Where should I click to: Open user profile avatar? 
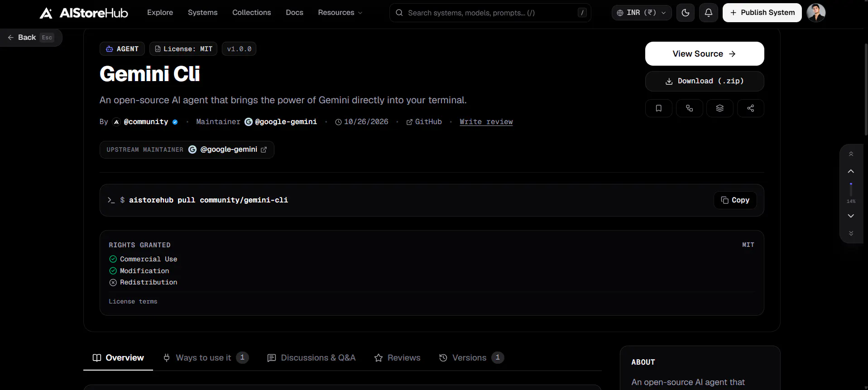coord(816,13)
